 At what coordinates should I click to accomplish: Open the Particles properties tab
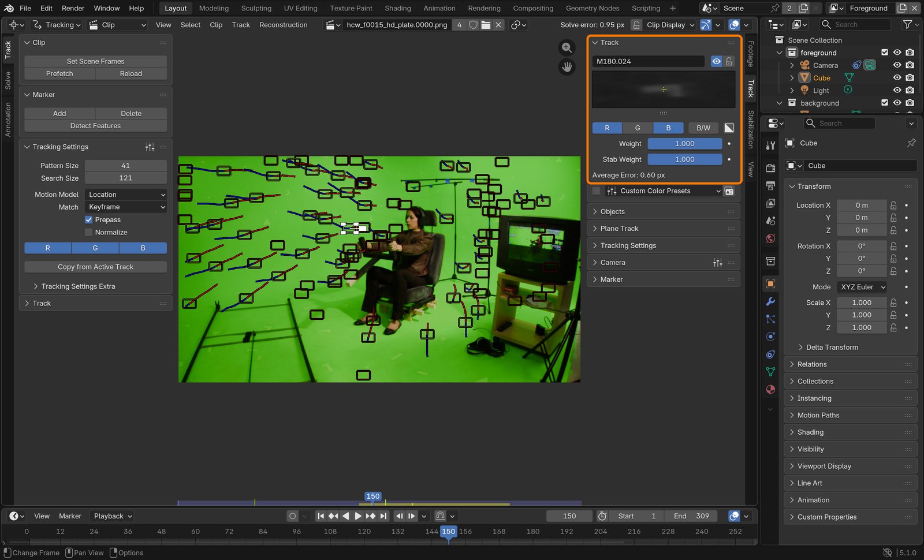pyautogui.click(x=770, y=319)
